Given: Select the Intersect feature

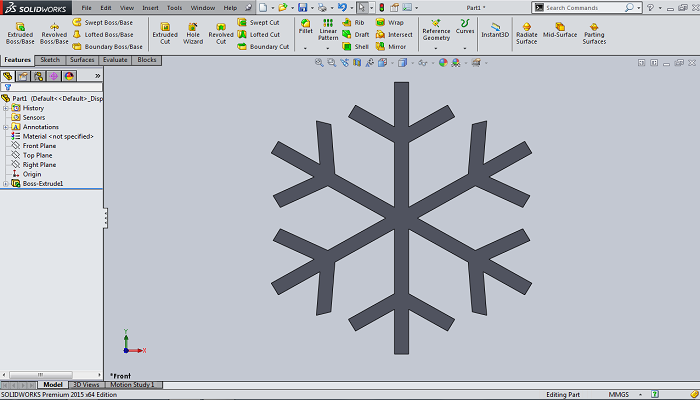Looking at the screenshot, I should click(394, 34).
